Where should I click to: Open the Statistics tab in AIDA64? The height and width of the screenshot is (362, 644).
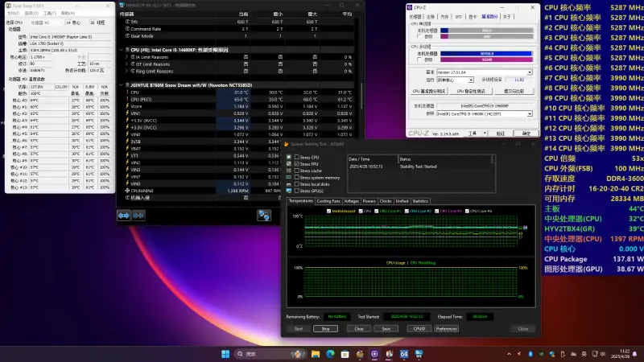tap(420, 201)
